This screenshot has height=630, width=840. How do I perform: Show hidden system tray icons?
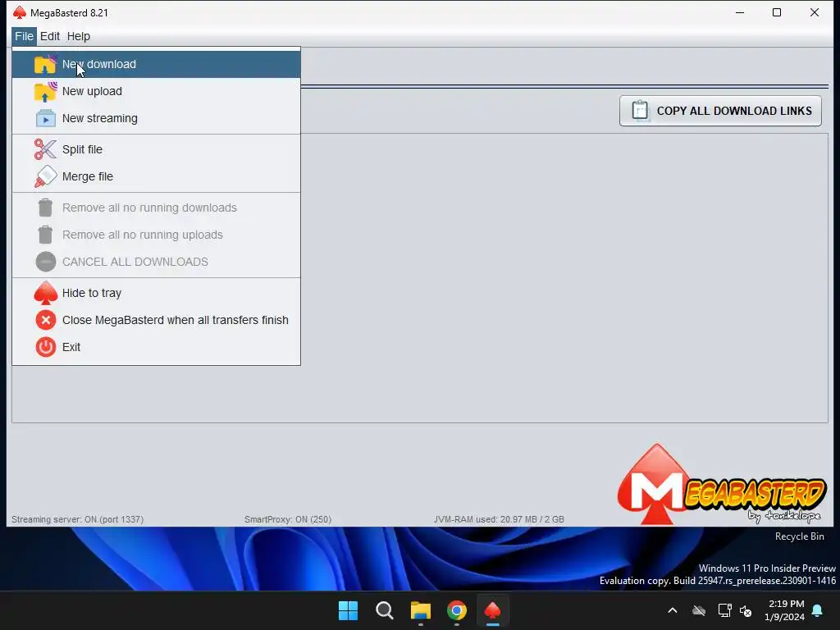tap(673, 610)
